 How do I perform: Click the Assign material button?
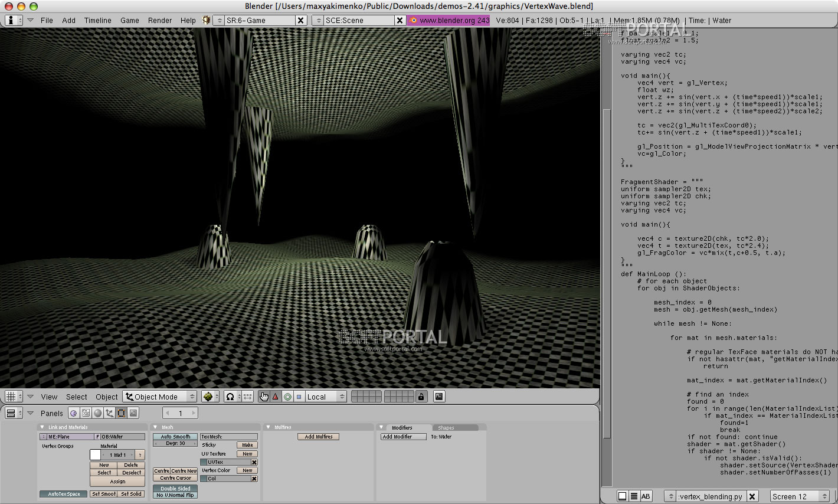117,482
